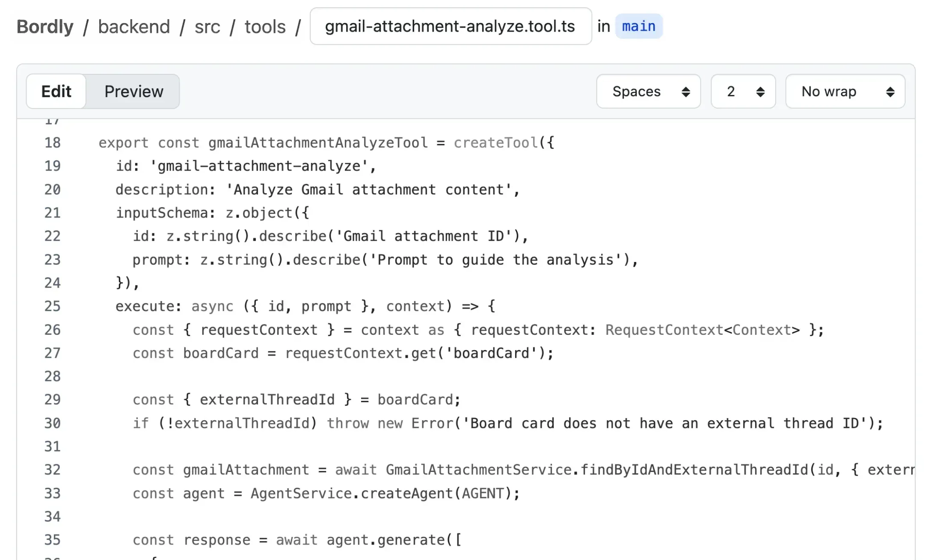931x560 pixels.
Task: Click the createTool call on line 18
Action: pos(495,143)
